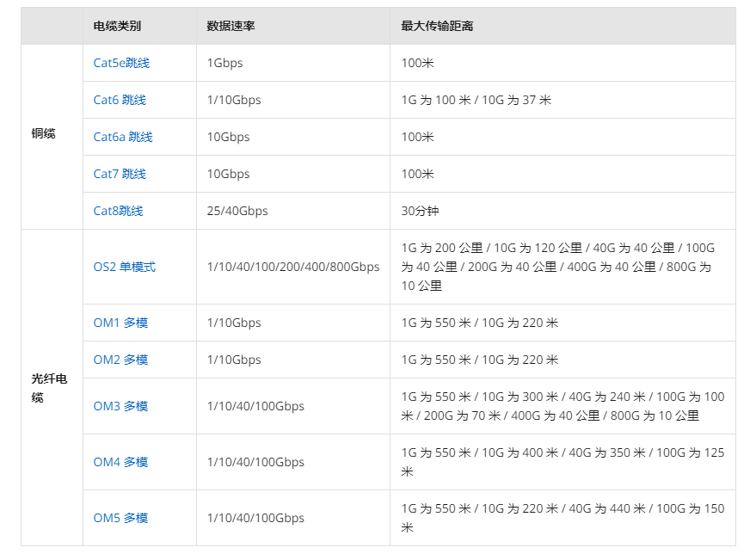Click the 1Gbps cell for Cat5e
Viewport: 756px width, 560px height.
(224, 63)
